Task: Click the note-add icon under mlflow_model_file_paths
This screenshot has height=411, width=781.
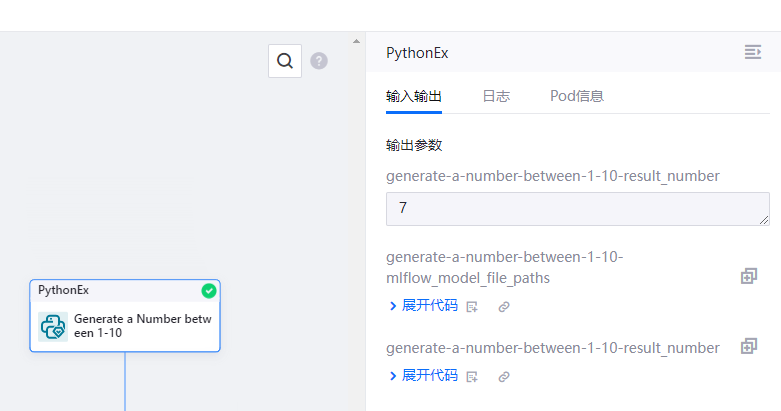Action: 473,307
